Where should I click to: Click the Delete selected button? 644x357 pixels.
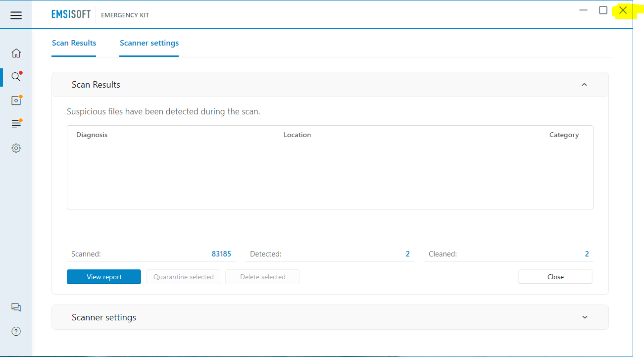pos(262,277)
